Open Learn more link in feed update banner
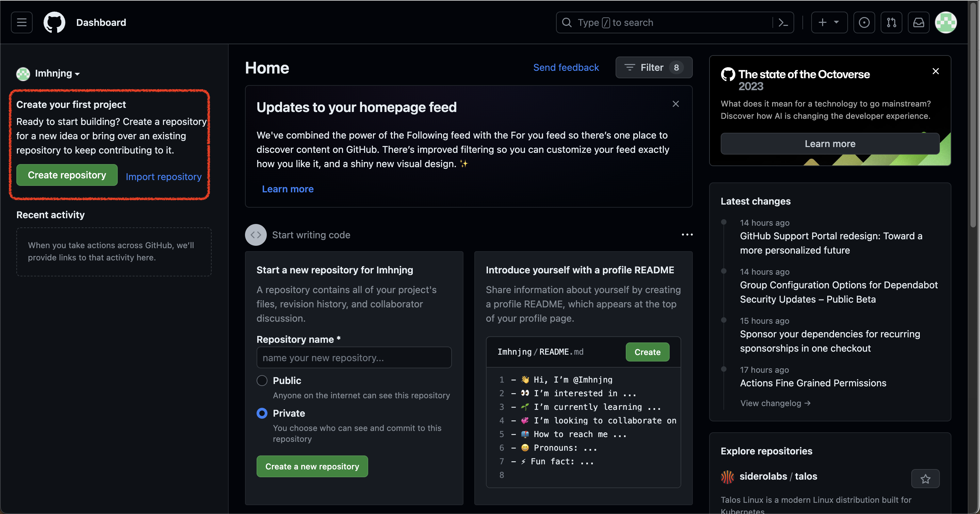 coord(288,189)
